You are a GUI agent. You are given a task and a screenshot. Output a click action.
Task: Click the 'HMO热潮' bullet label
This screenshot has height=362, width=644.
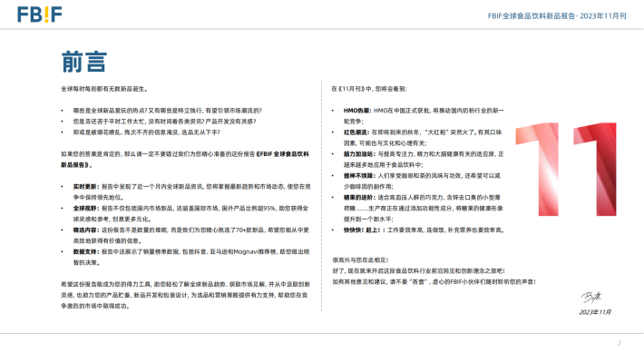(x=356, y=111)
